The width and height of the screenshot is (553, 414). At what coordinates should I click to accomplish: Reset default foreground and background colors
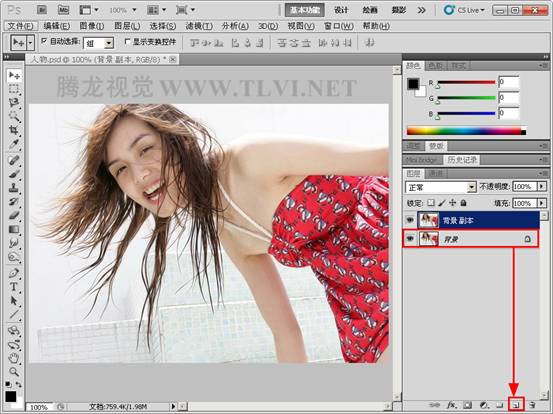pyautogui.click(x=8, y=384)
